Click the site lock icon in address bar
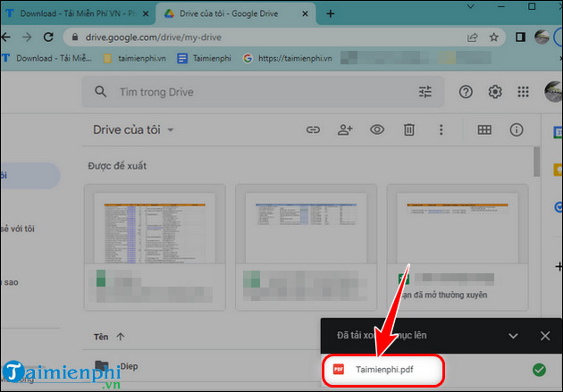563x392 pixels. pyautogui.click(x=75, y=37)
